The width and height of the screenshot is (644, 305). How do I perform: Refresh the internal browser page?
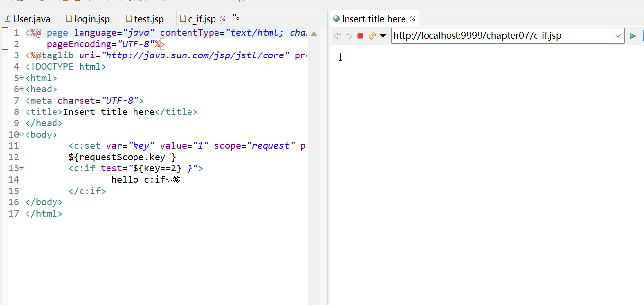(372, 36)
